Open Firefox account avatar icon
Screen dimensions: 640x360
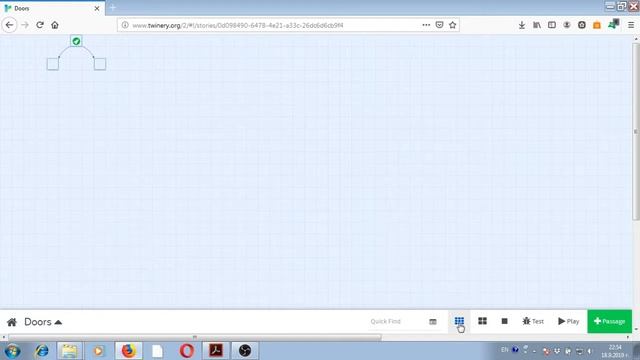[567, 25]
